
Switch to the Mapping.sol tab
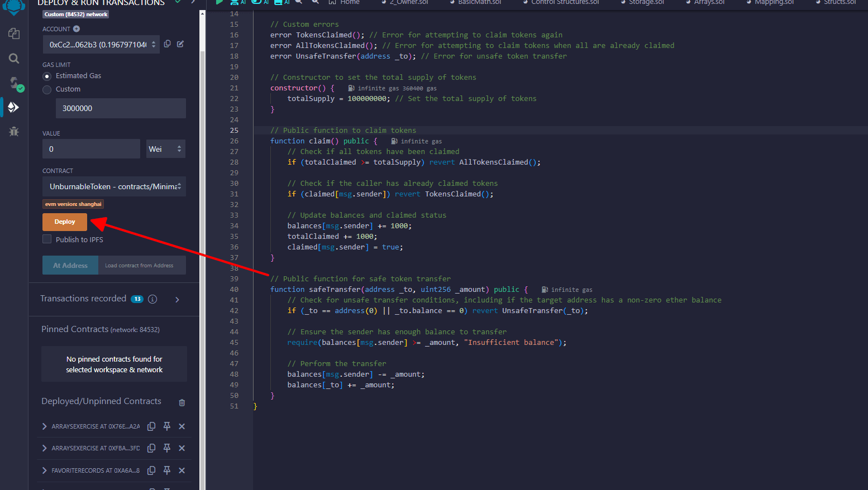(x=770, y=2)
